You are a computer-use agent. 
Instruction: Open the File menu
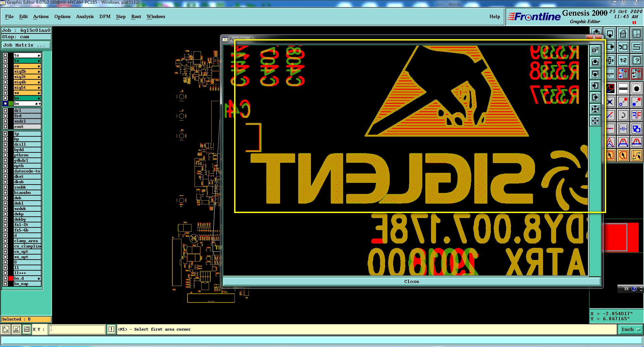(x=9, y=16)
